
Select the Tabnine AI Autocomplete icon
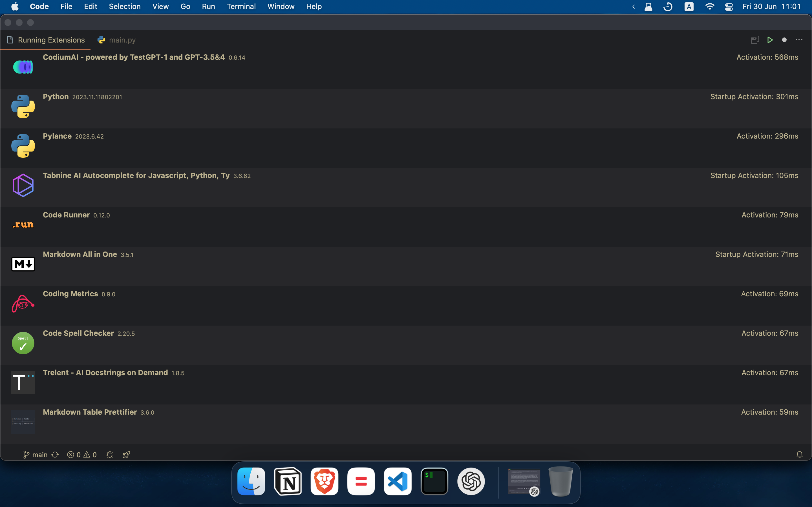[x=23, y=185]
